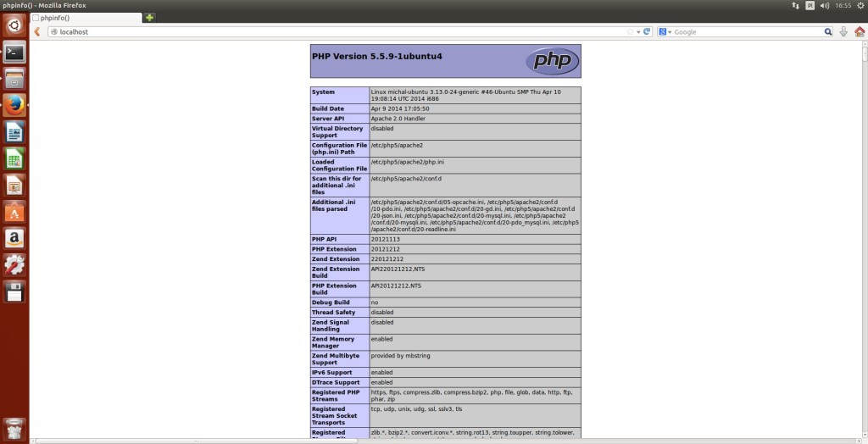Open the system gear session menu
Viewport: 868px width, 444px height.
860,6
